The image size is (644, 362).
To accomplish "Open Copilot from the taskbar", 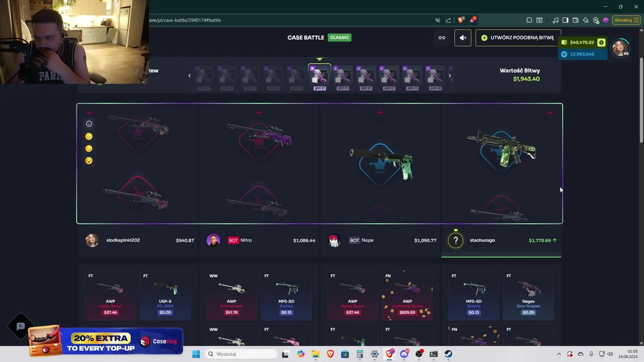I will pos(301,354).
